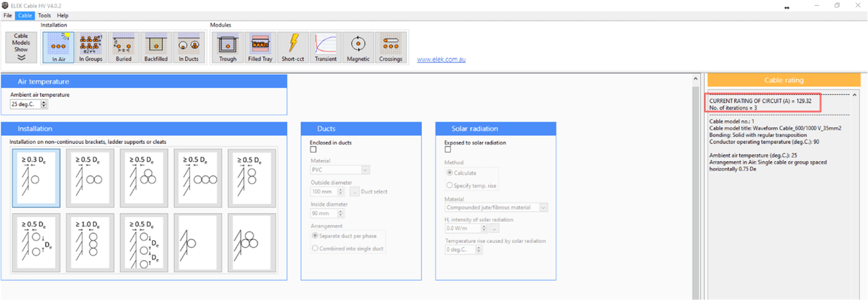868x300 pixels.
Task: Select the In Groups installation icon
Action: coord(91,48)
